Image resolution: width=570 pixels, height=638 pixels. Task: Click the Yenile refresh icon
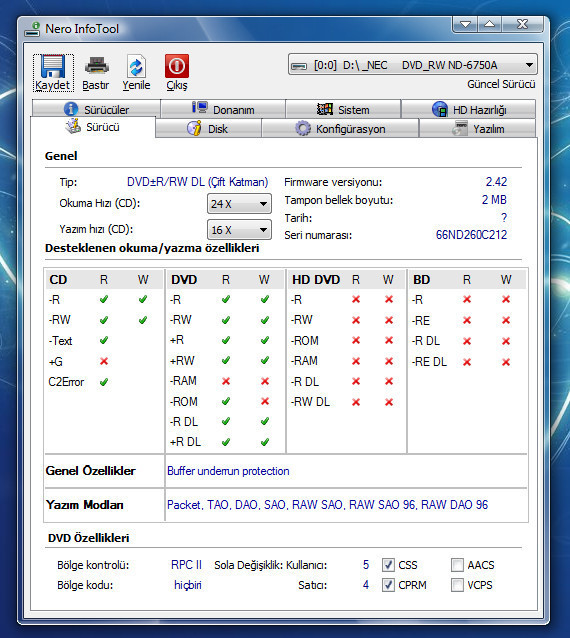[136, 66]
